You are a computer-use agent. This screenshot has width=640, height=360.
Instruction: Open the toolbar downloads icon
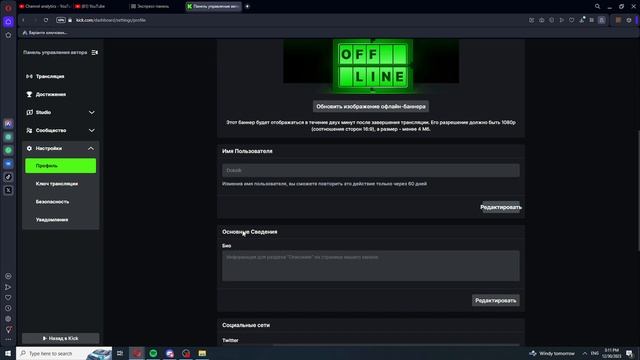(582, 20)
